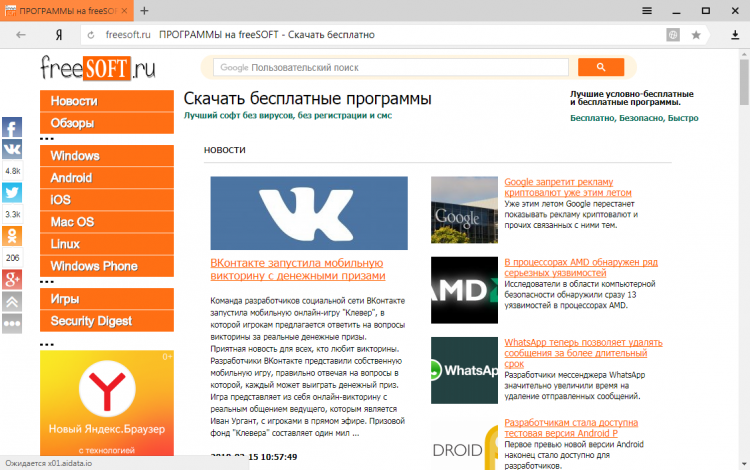Reload the page with the refresh icon
The width and height of the screenshot is (750, 470).
[x=91, y=35]
